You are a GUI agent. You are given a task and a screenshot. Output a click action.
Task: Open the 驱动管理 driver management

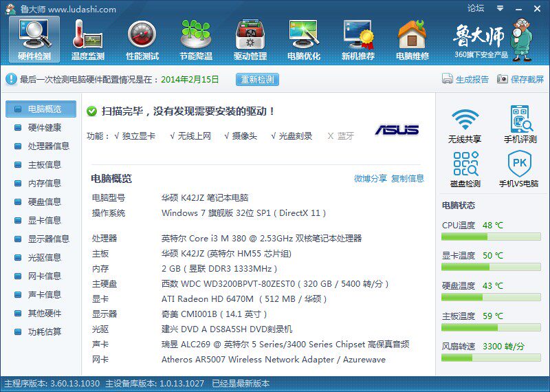[x=250, y=40]
